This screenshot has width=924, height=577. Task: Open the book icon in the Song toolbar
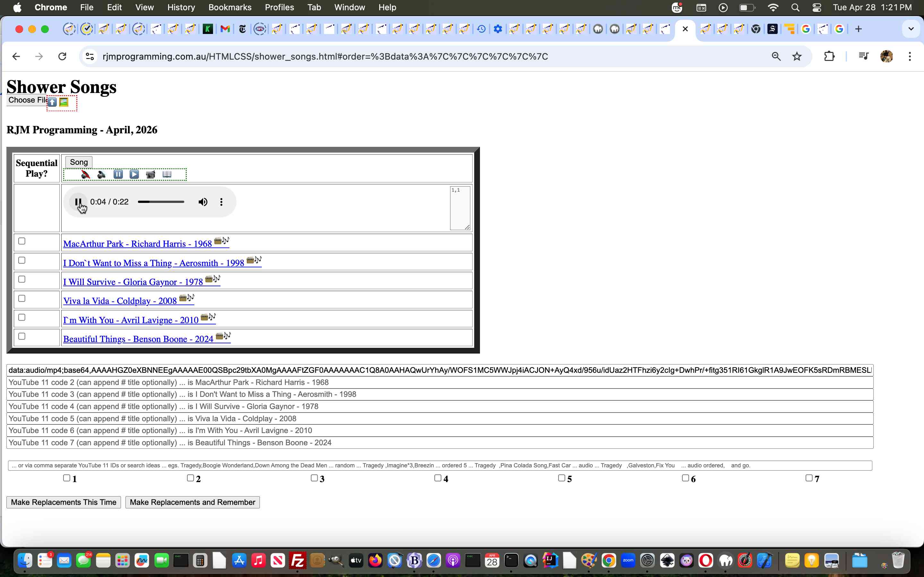tap(167, 174)
